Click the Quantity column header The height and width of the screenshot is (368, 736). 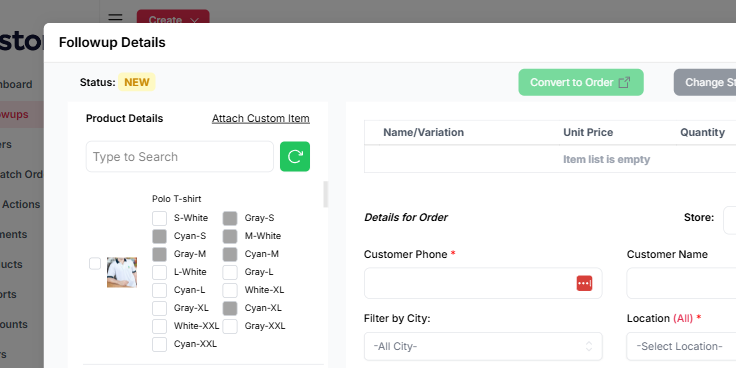[703, 132]
